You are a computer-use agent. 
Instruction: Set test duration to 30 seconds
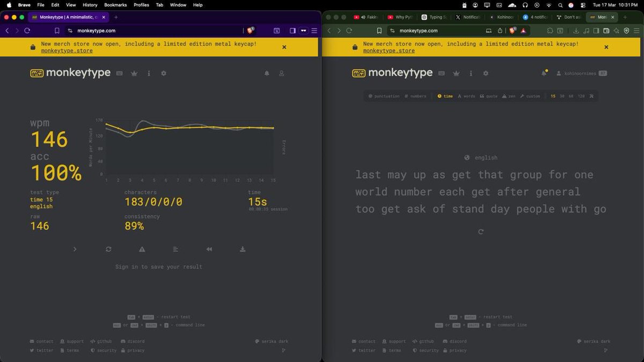click(x=562, y=96)
